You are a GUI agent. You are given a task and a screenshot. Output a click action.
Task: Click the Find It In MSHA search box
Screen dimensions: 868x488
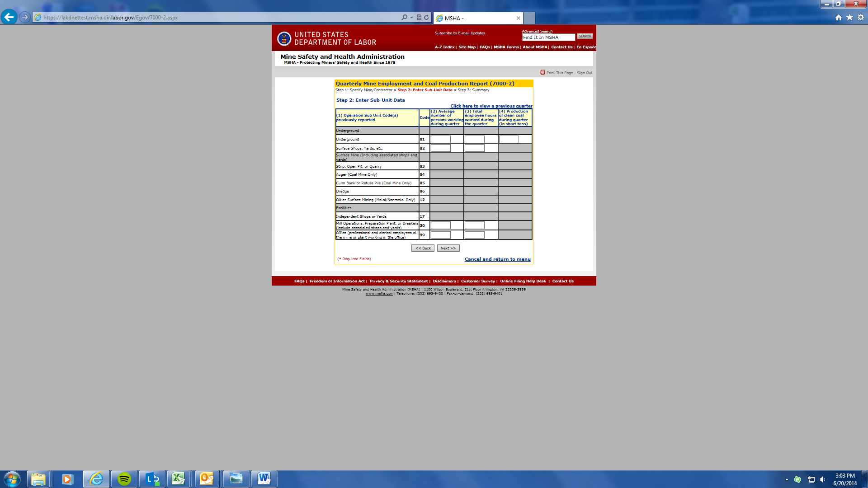click(548, 38)
